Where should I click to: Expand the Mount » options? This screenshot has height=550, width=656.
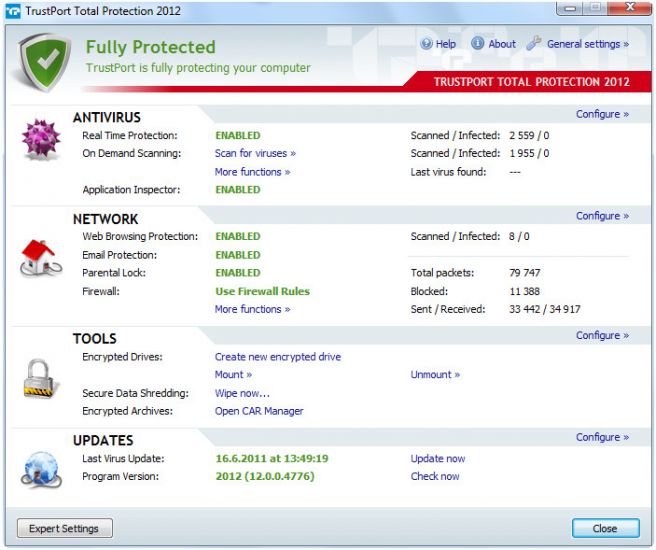pyautogui.click(x=233, y=375)
